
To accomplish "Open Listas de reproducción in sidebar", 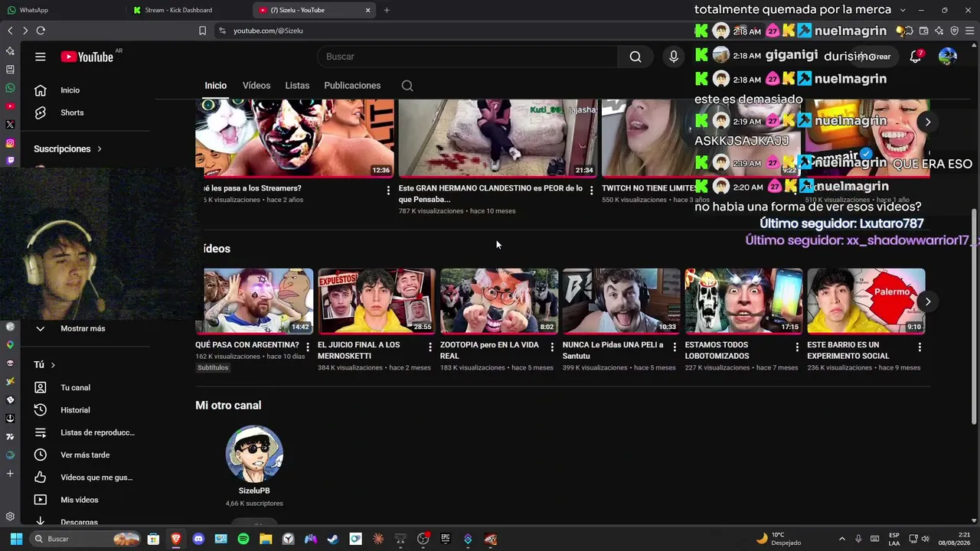I will tap(97, 432).
